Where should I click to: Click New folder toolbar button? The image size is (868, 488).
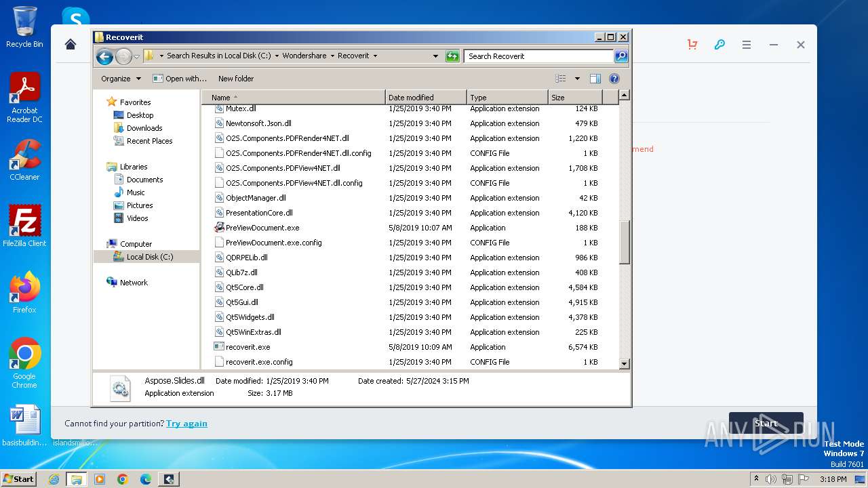pyautogui.click(x=236, y=79)
